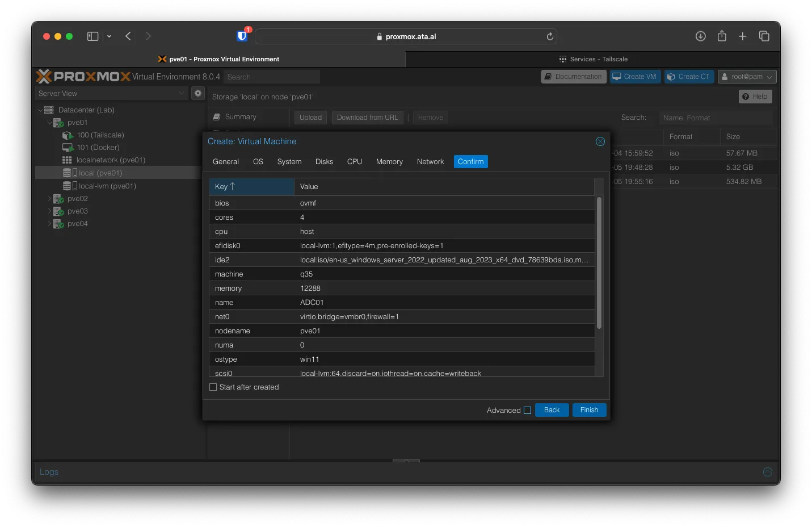Sort by the Value column header
This screenshot has width=812, height=527.
[x=444, y=187]
